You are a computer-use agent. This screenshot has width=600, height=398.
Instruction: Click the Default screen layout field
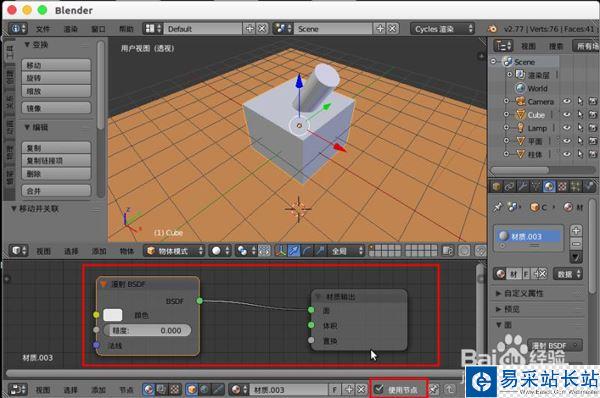203,29
